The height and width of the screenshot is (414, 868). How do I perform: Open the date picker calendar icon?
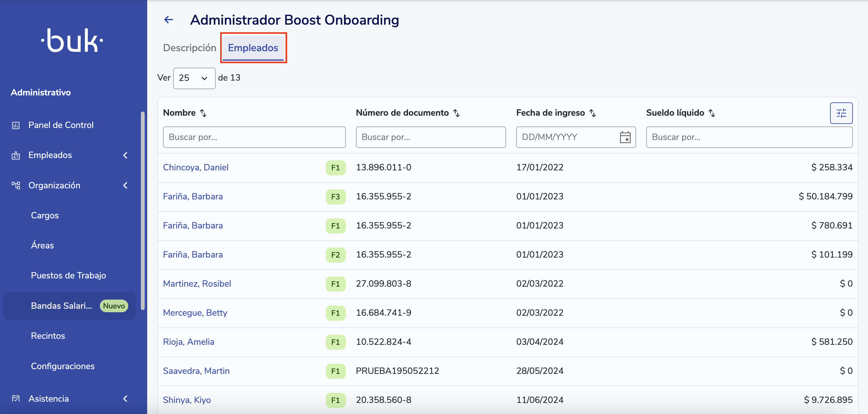tap(625, 137)
